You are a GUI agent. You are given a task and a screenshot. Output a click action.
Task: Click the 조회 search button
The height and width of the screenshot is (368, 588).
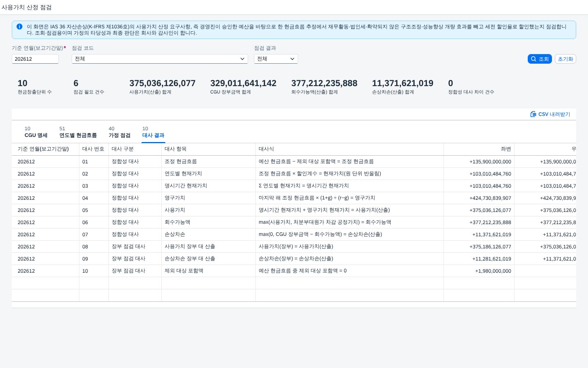(539, 59)
